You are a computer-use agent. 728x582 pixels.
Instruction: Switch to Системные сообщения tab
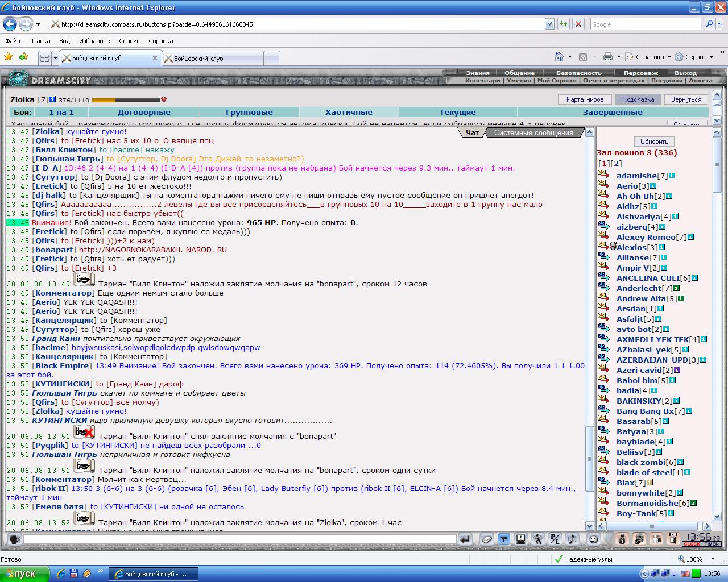coord(533,132)
